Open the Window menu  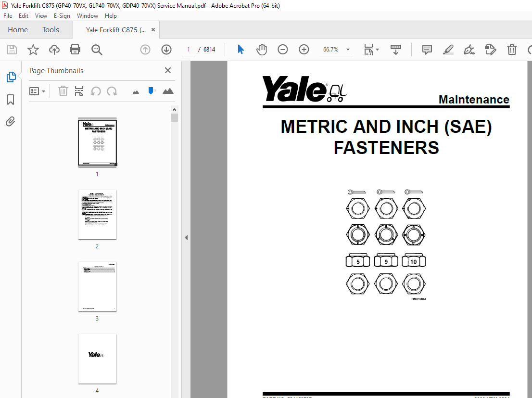point(87,15)
